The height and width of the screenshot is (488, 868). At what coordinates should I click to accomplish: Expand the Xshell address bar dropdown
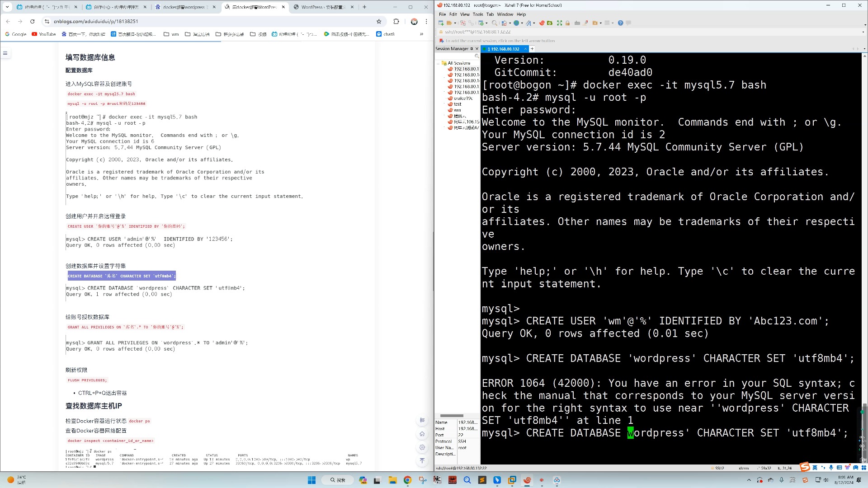tap(863, 32)
